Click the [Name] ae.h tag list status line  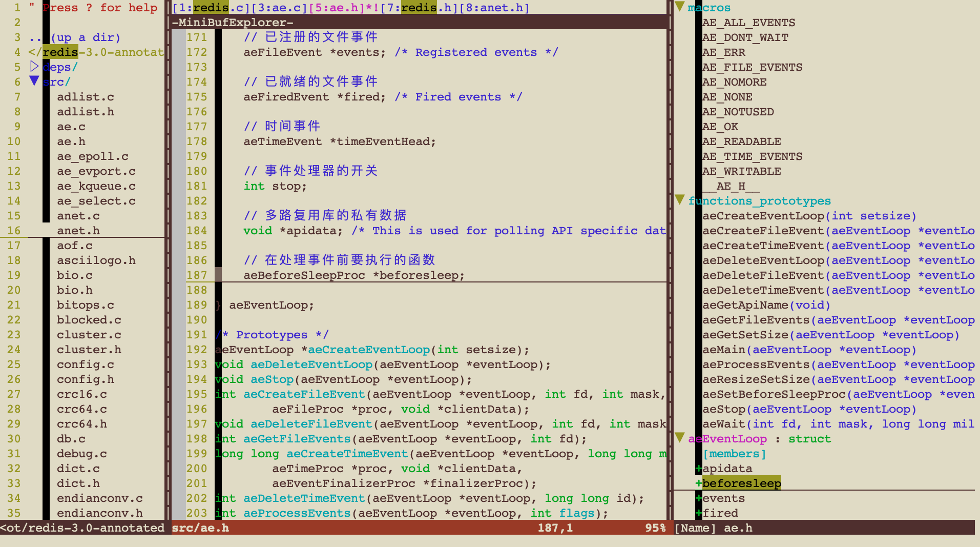click(x=824, y=528)
